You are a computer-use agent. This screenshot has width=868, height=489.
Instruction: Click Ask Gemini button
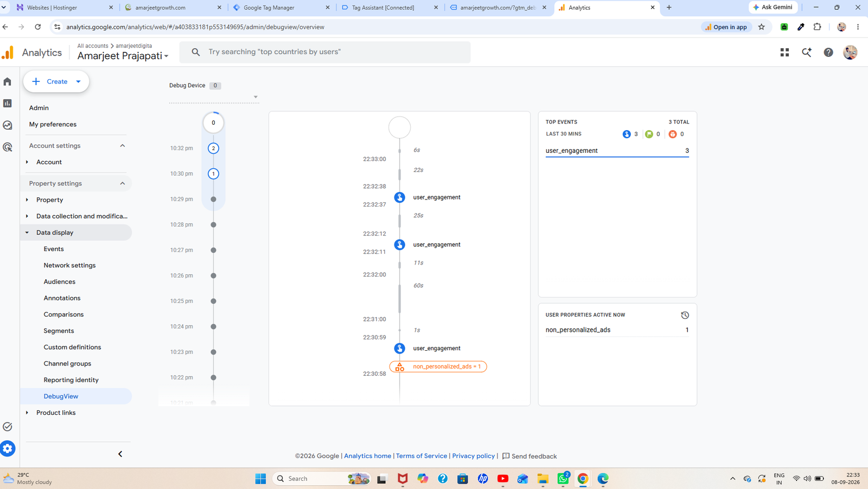(773, 7)
